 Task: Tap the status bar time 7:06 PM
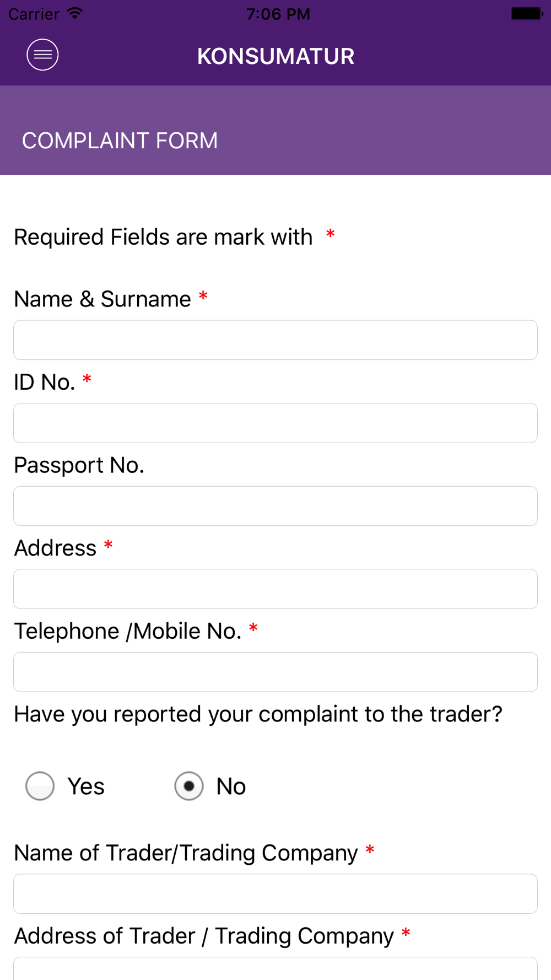coord(278,14)
